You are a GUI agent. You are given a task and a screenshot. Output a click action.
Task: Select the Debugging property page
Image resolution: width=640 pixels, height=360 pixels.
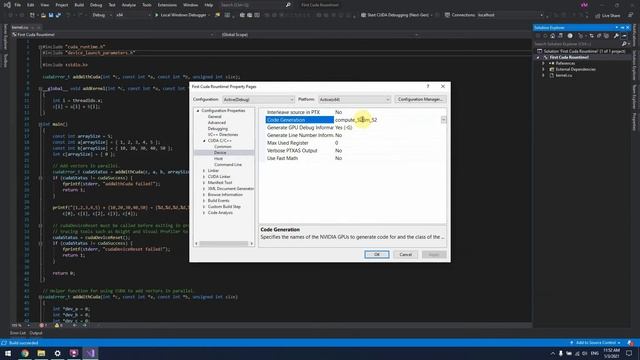click(218, 129)
